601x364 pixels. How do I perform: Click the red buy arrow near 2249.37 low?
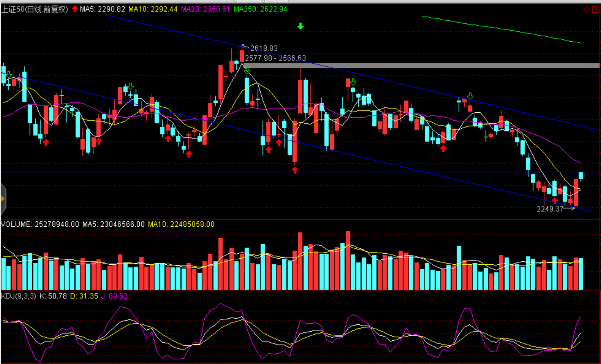click(x=554, y=200)
